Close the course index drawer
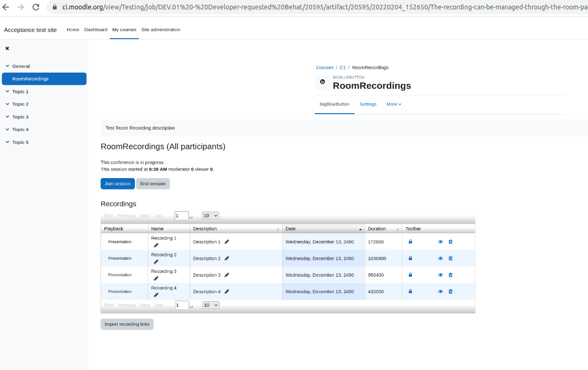The image size is (588, 370). (x=7, y=48)
